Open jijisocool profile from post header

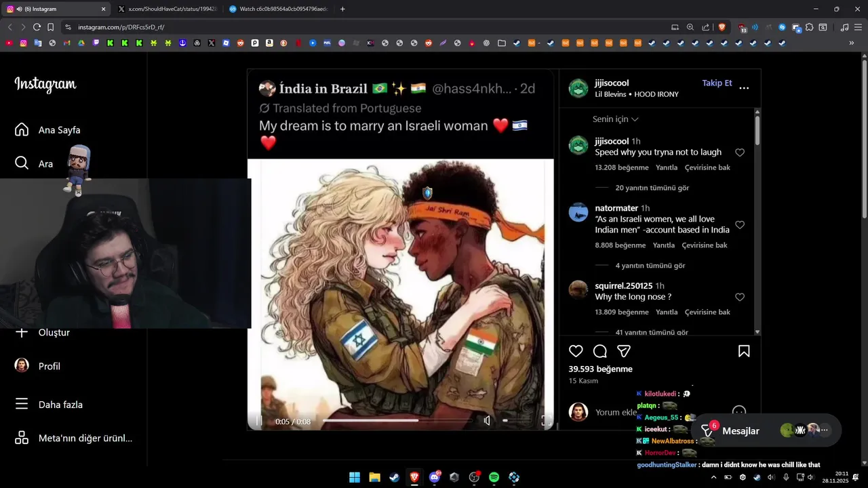pos(612,83)
